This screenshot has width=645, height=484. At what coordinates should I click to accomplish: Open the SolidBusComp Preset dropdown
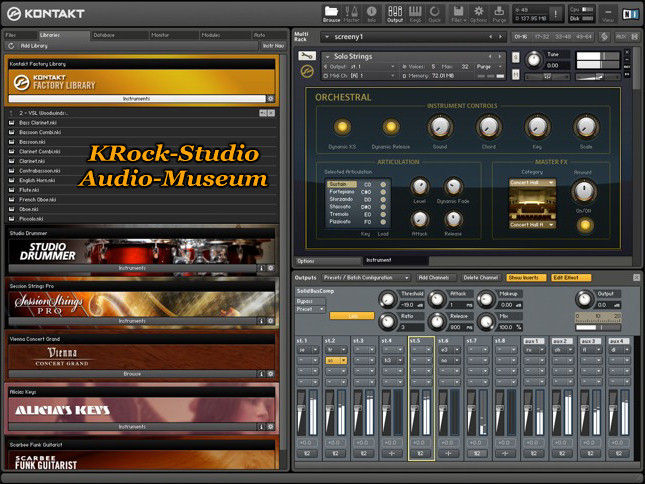tap(311, 309)
